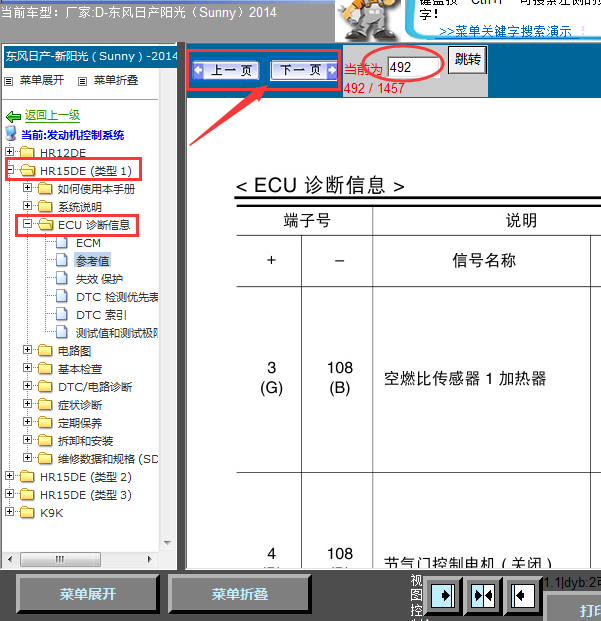Expand 基本检查 folder
Image resolution: width=601 pixels, height=621 pixels.
click(27, 368)
